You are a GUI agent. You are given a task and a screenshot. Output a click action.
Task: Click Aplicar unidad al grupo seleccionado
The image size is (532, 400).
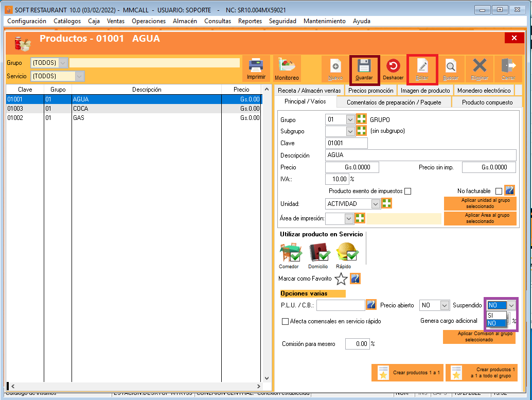click(x=480, y=203)
